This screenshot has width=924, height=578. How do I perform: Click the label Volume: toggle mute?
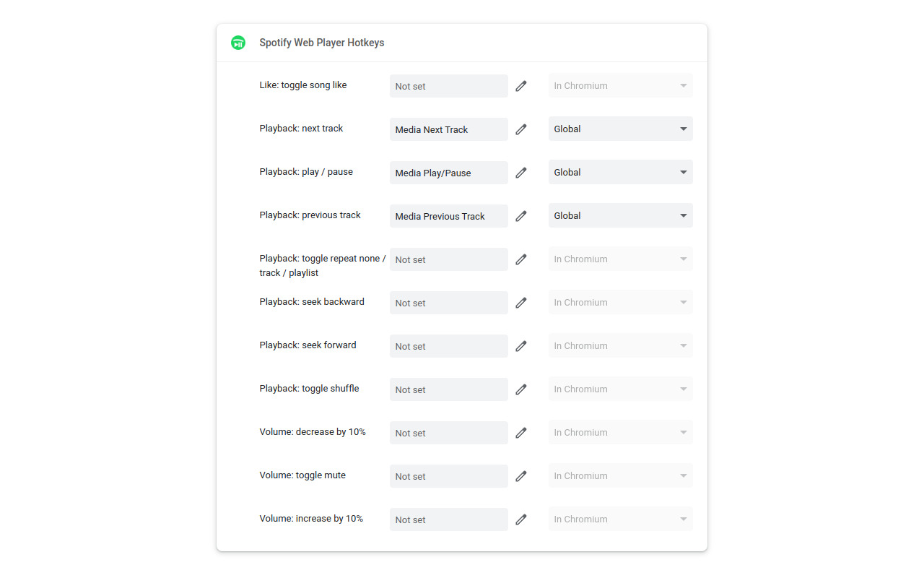point(302,475)
